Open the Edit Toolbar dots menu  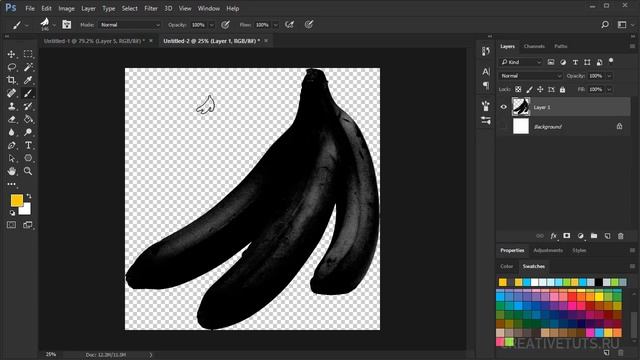(11, 184)
